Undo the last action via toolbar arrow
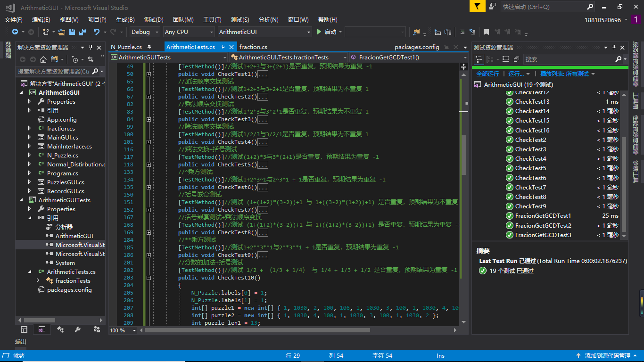The height and width of the screenshot is (362, 644). point(97,32)
